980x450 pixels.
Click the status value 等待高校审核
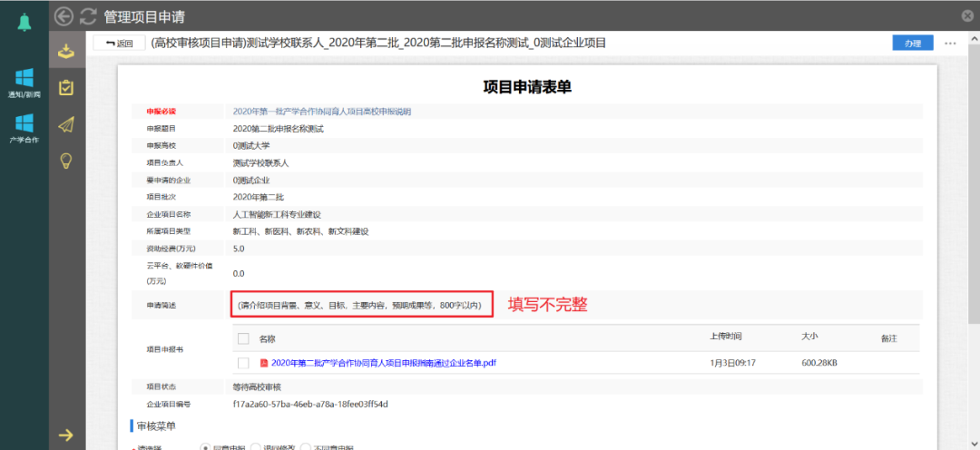tap(257, 386)
